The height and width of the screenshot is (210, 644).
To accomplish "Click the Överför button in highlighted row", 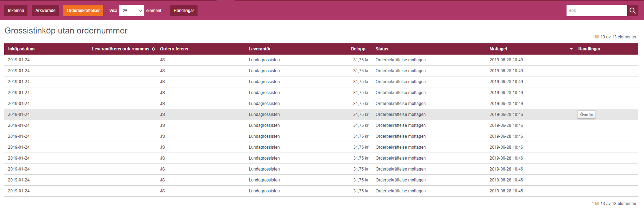I will pyautogui.click(x=586, y=115).
